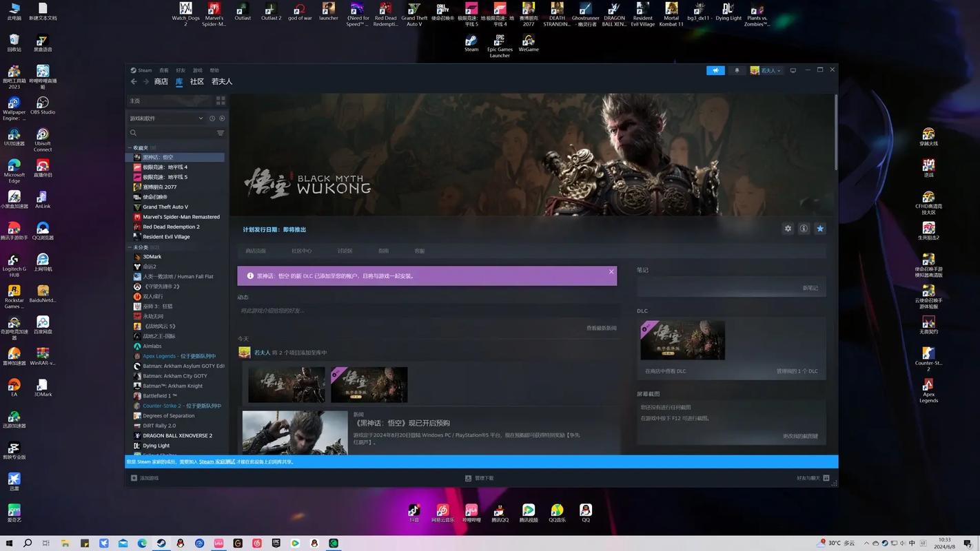This screenshot has width=980, height=551.
Task: Open 好友与聊天 friends panel
Action: [813, 478]
